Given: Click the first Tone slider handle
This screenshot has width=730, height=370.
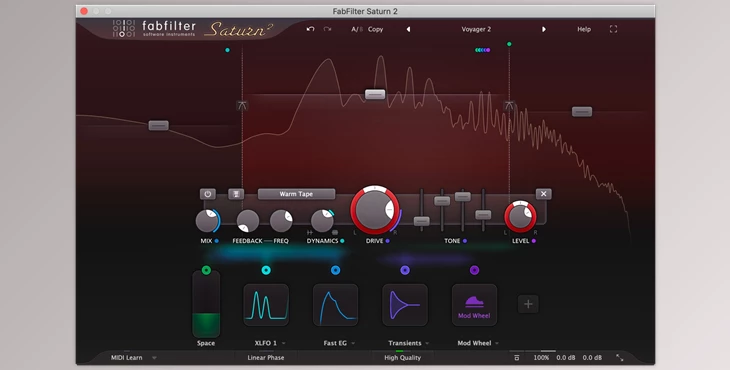Looking at the screenshot, I should tap(422, 221).
